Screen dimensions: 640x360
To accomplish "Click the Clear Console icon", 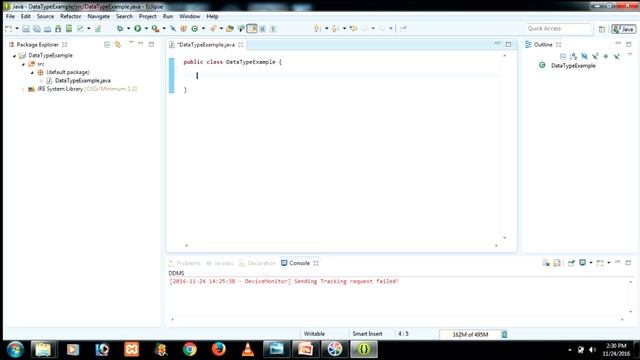I will pyautogui.click(x=546, y=263).
